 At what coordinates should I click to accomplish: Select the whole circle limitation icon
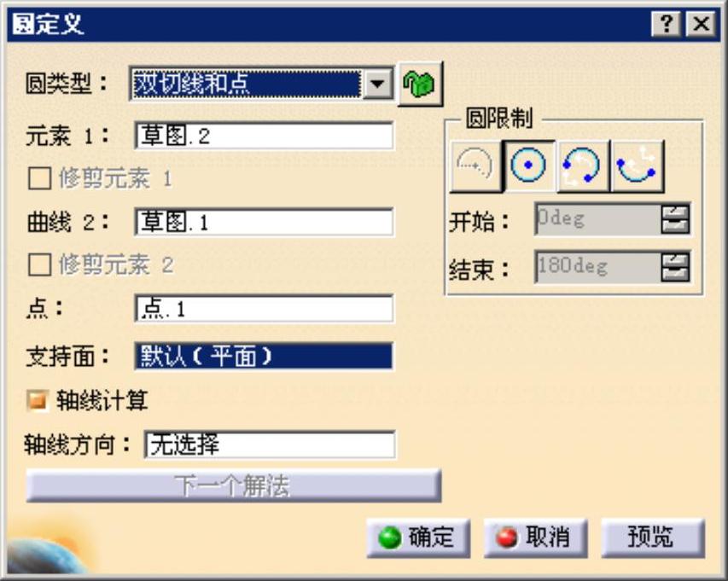pos(528,166)
